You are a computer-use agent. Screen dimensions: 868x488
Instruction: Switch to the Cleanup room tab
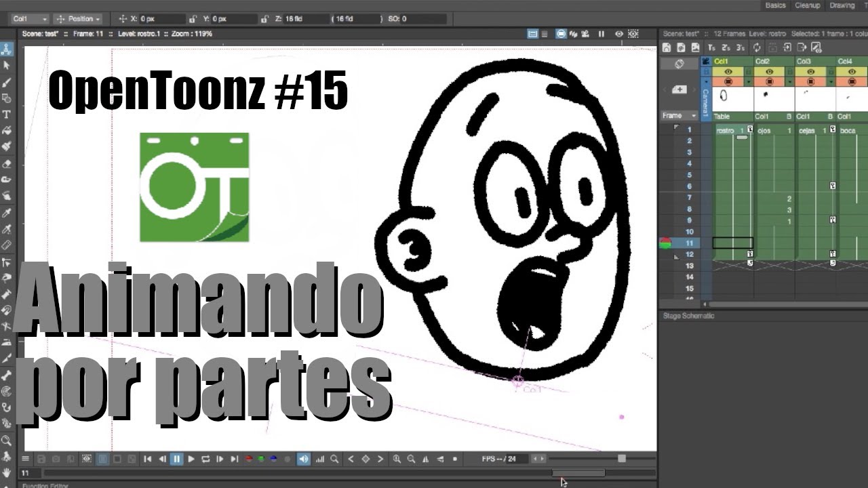807,5
